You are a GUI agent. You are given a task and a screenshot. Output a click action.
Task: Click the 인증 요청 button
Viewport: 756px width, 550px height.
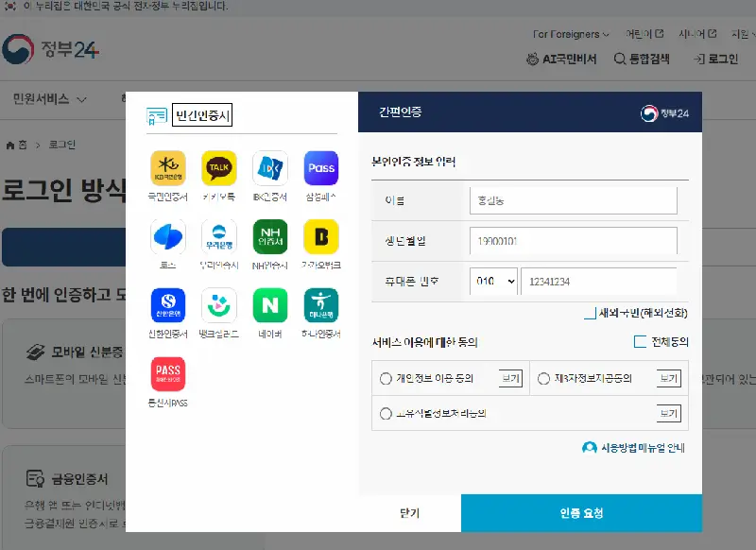(x=581, y=513)
